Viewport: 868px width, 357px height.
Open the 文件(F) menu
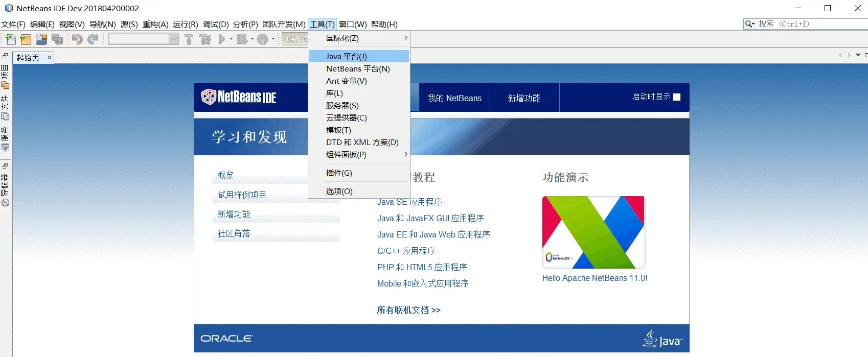pos(13,25)
